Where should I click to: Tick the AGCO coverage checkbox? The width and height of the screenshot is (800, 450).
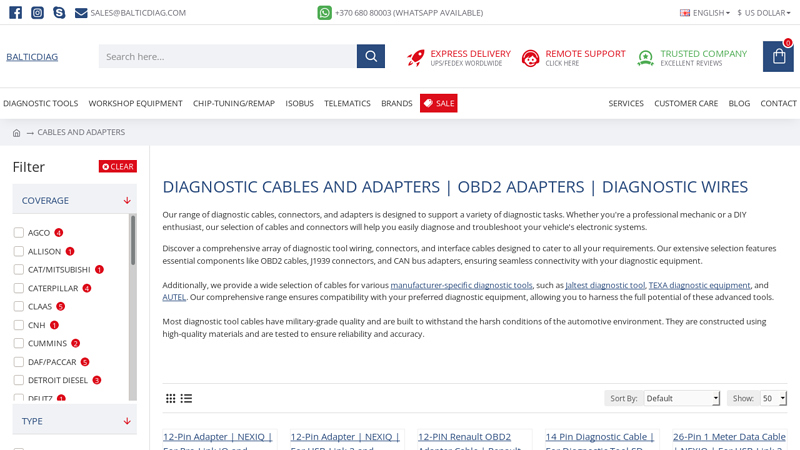pos(19,233)
